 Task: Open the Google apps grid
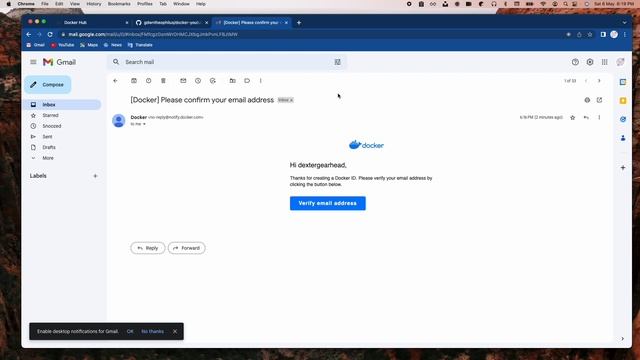point(604,62)
